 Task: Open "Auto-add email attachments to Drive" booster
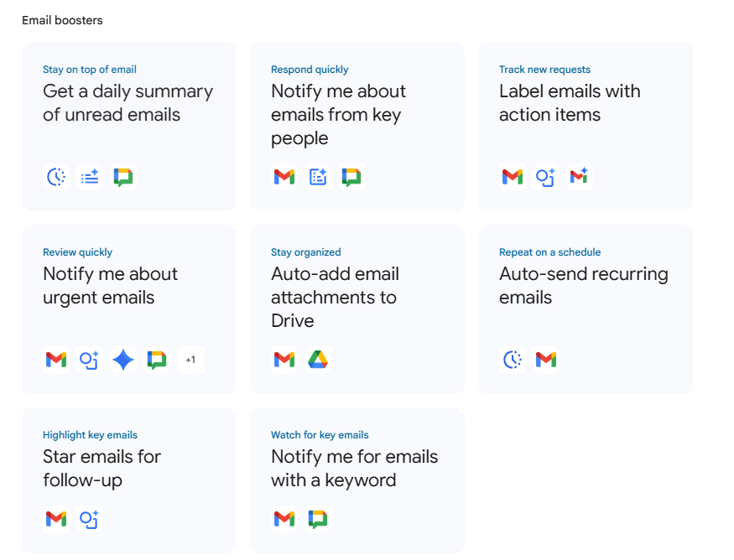point(335,298)
